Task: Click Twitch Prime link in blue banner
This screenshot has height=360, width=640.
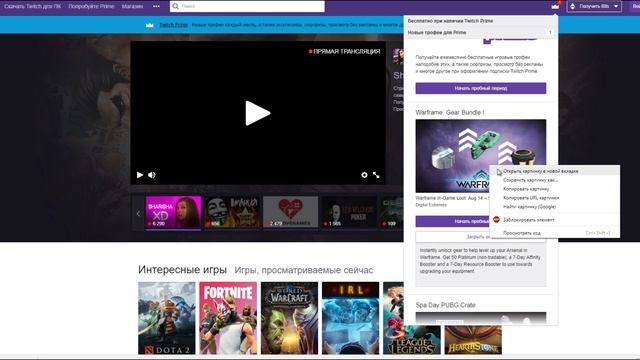Action: 173,25
